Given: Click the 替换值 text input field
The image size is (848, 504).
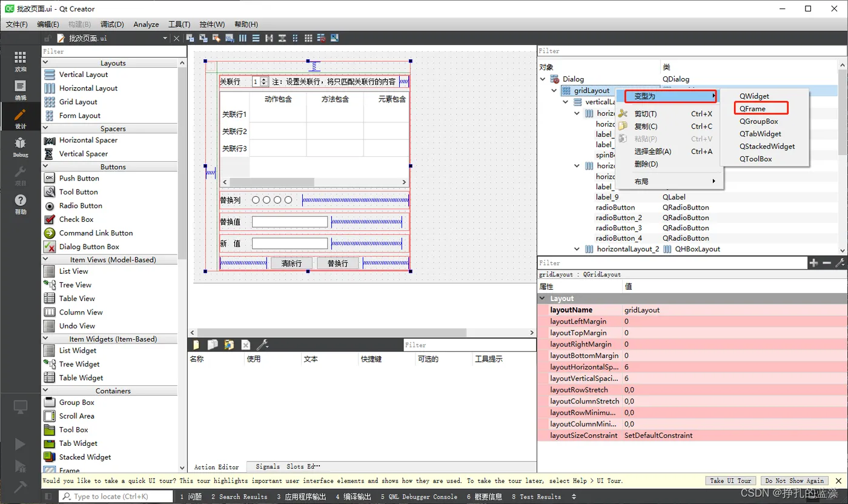Looking at the screenshot, I should 290,222.
